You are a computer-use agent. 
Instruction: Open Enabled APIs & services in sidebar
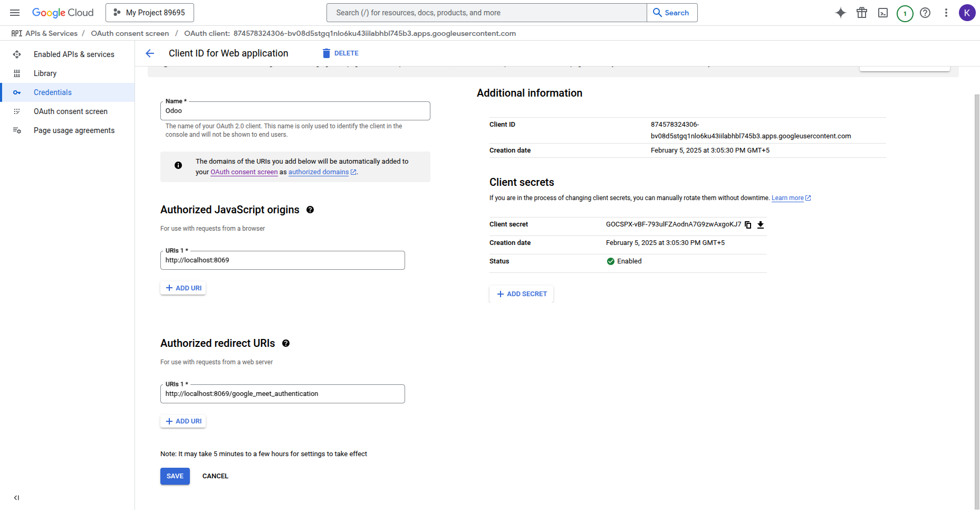[x=68, y=54]
